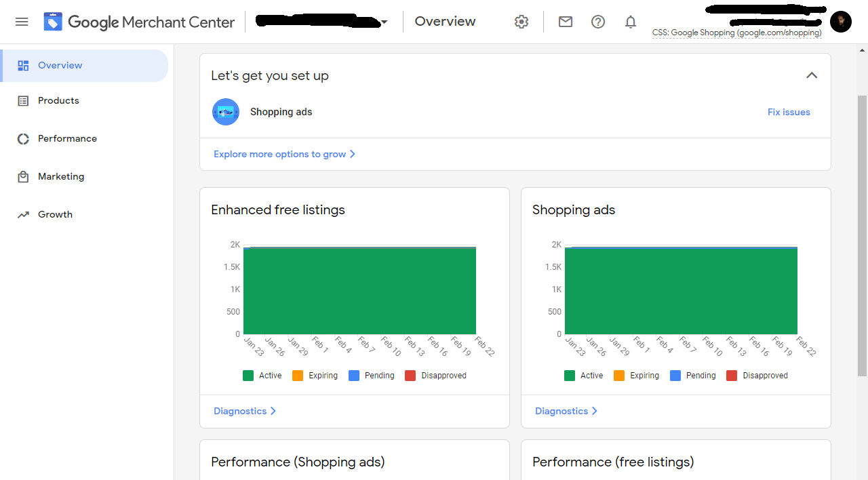Collapse the Let's get you set up card
868x480 pixels.
tap(812, 75)
